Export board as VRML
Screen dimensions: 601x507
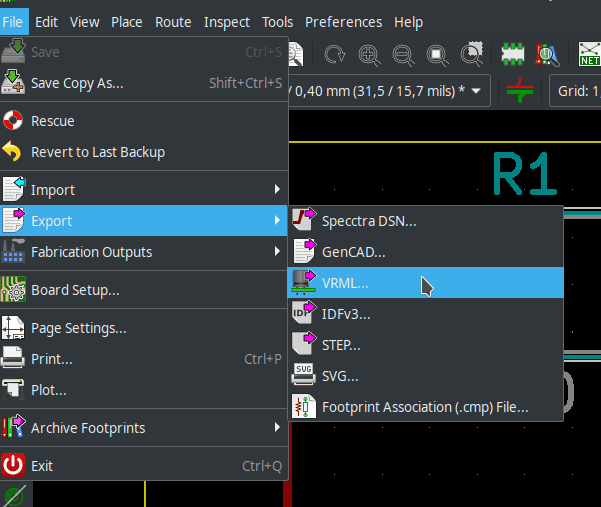[x=425, y=283]
